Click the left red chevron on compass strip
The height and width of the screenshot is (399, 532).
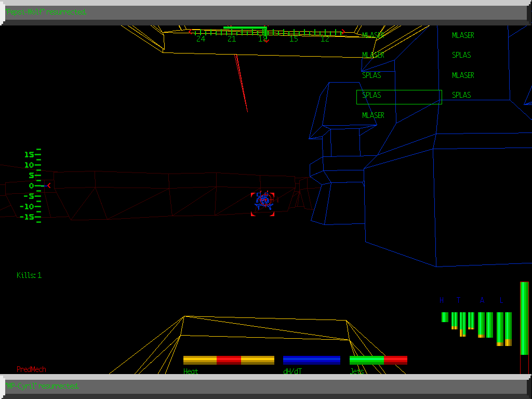(x=191, y=32)
